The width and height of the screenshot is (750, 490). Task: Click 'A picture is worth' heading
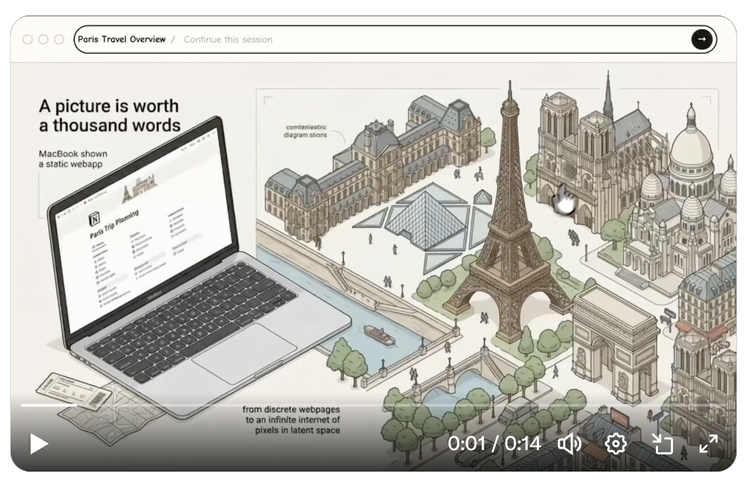coord(109,114)
